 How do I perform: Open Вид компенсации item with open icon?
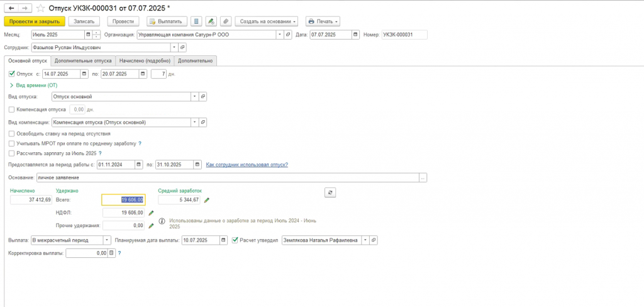tap(203, 122)
